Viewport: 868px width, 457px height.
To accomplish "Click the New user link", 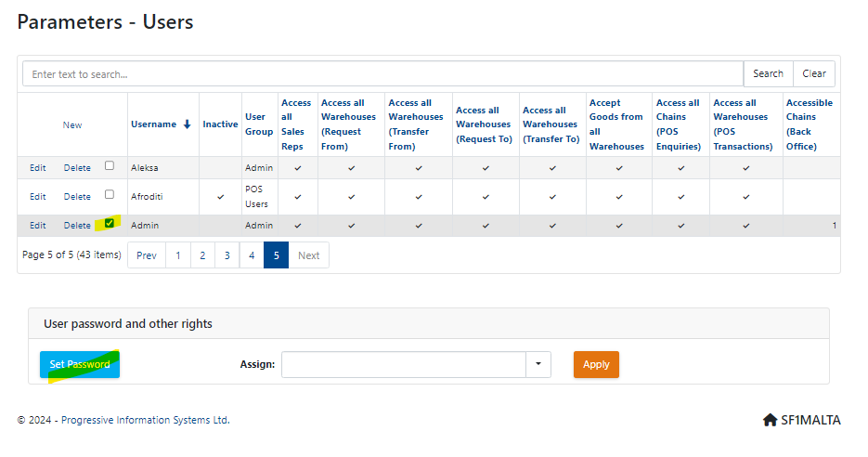I will pos(72,124).
